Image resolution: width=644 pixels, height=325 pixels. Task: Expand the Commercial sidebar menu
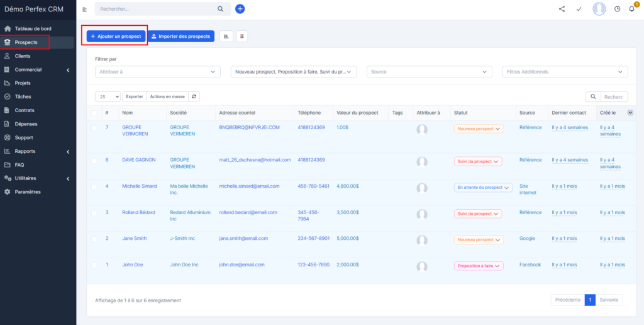point(38,69)
